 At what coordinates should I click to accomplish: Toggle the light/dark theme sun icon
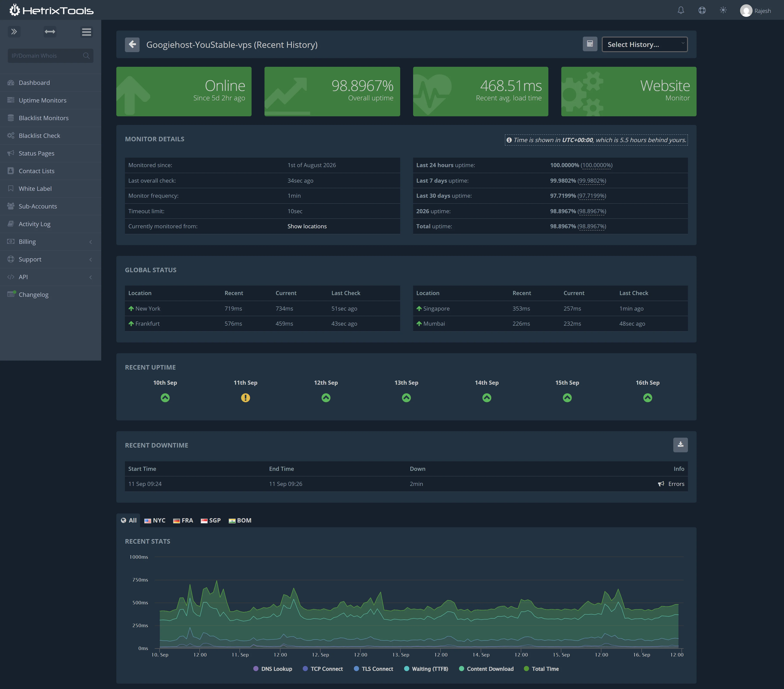723,10
